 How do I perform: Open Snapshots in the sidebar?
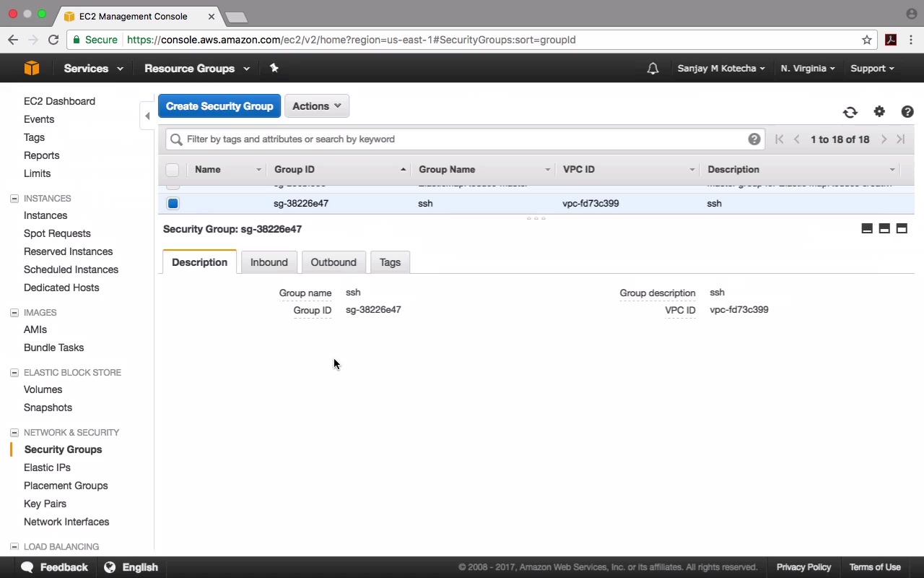(48, 407)
